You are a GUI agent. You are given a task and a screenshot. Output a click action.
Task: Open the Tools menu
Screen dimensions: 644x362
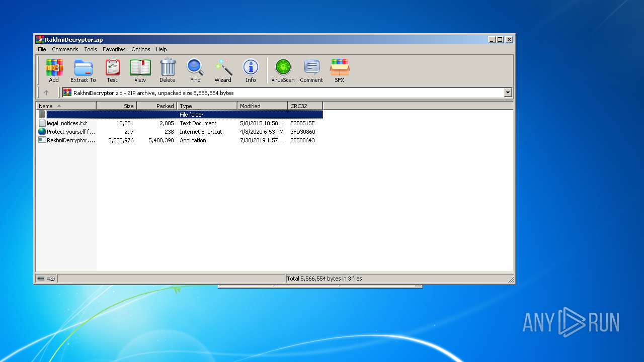pos(91,49)
